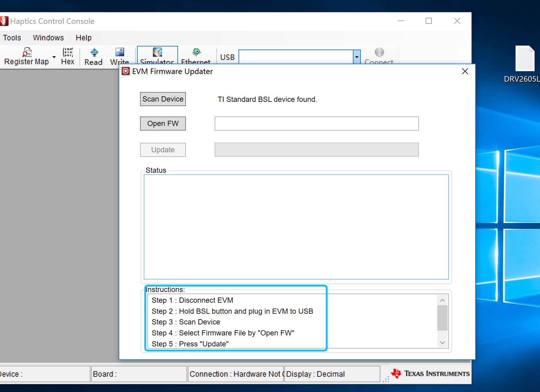The width and height of the screenshot is (540, 392).
Task: Minimize the Haptics Control Console window
Action: tap(401, 21)
